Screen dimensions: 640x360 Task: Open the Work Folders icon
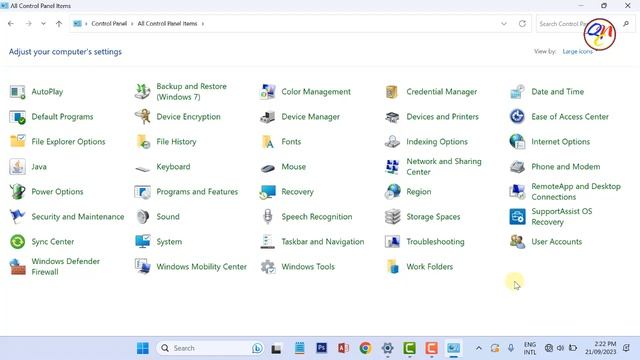(x=392, y=267)
